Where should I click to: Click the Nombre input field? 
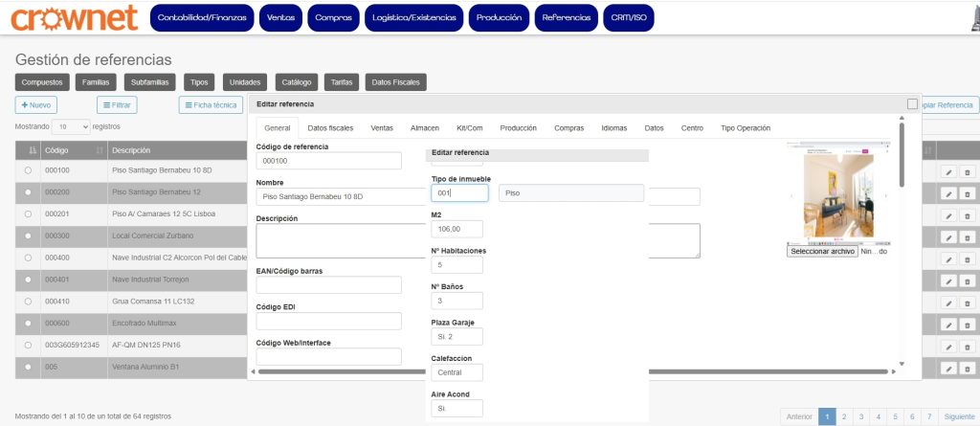pyautogui.click(x=329, y=197)
